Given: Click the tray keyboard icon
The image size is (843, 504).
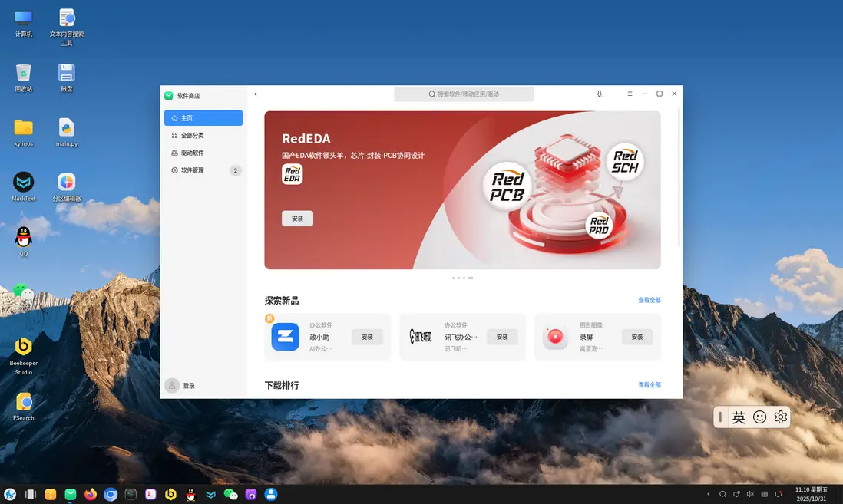Looking at the screenshot, I should (765, 494).
